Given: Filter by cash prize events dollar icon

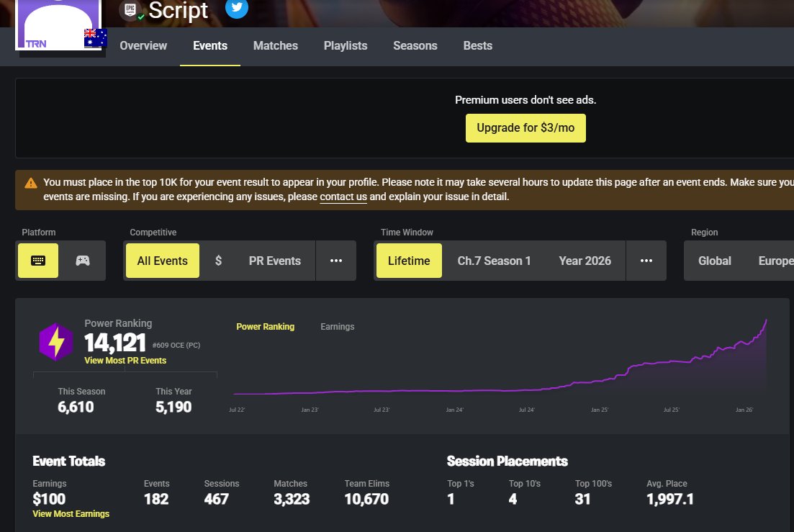Looking at the screenshot, I should coord(218,261).
